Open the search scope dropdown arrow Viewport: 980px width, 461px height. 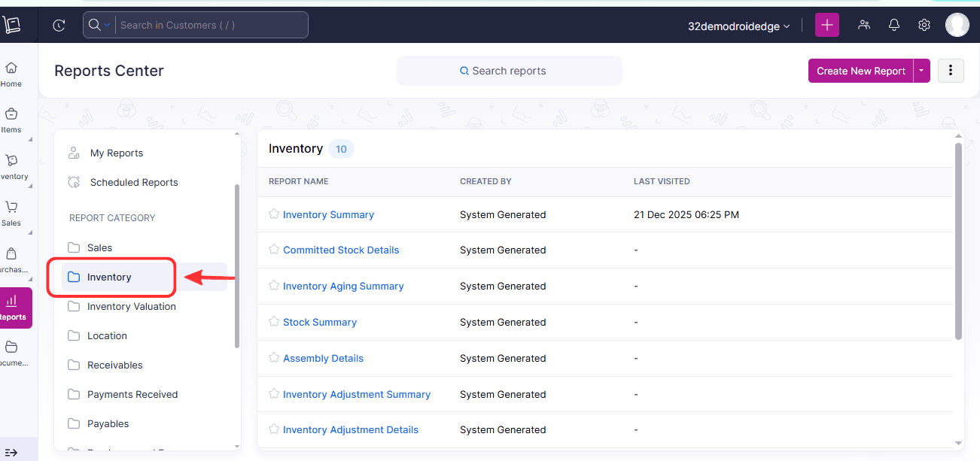[x=107, y=25]
